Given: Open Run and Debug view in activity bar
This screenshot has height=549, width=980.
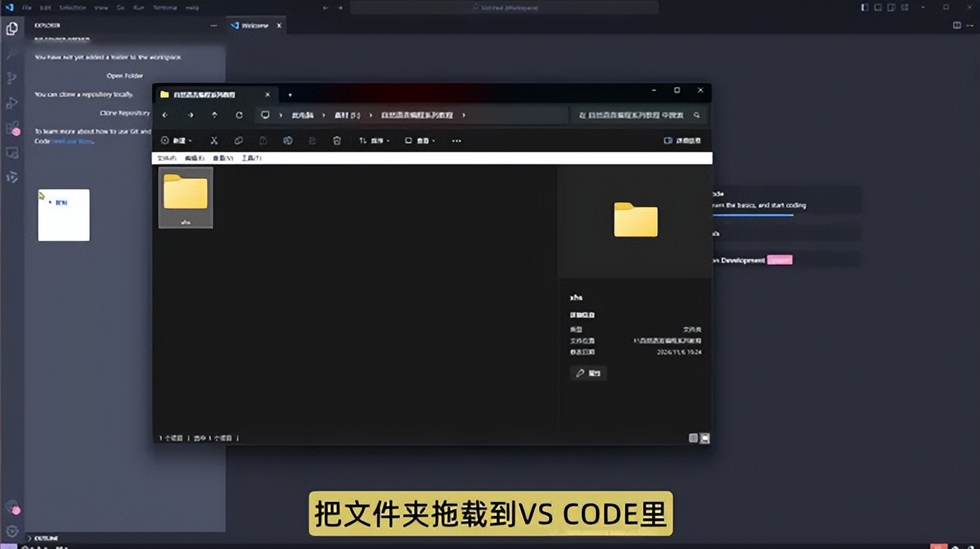Looking at the screenshot, I should click(12, 103).
